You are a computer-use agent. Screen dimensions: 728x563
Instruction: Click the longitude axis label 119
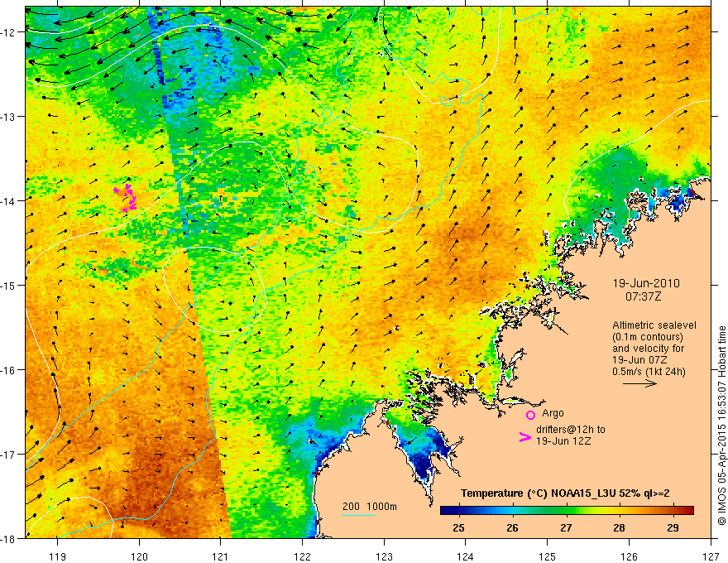coord(58,556)
